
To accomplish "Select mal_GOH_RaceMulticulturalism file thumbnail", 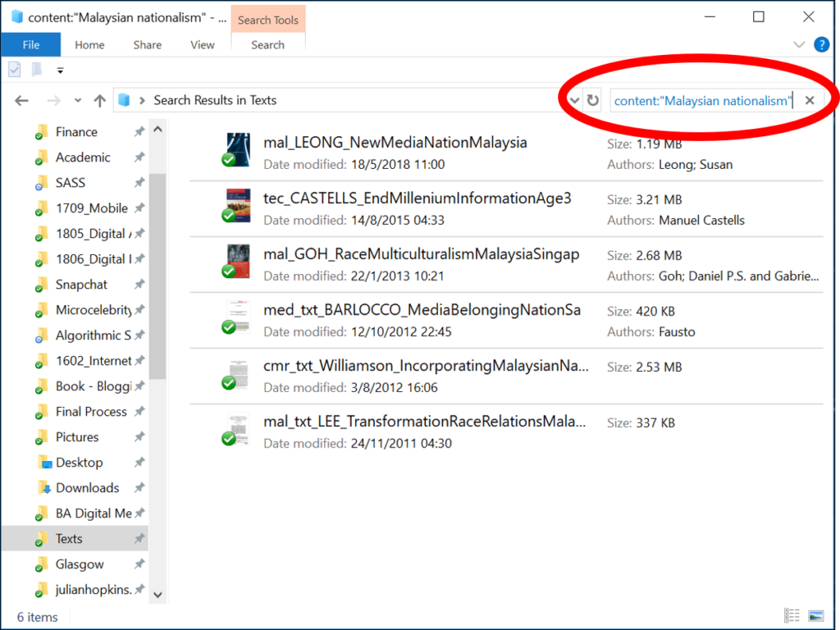I will tap(238, 261).
